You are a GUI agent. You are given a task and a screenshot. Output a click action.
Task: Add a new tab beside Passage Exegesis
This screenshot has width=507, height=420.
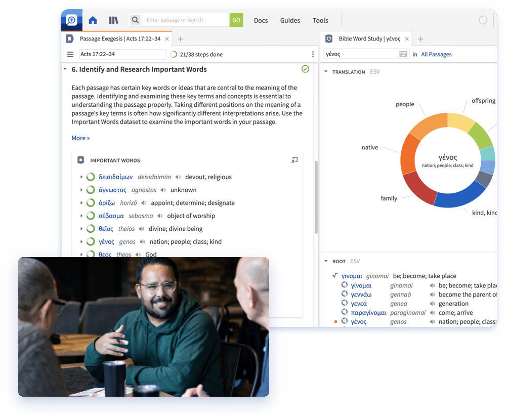click(x=181, y=39)
